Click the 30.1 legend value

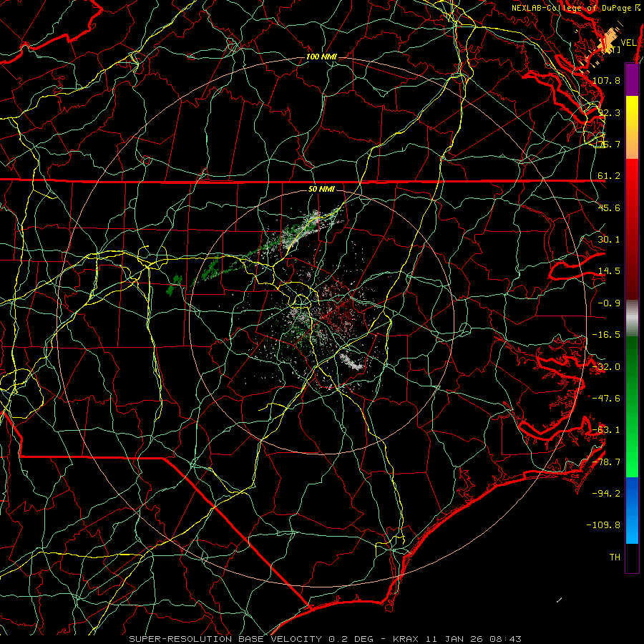click(609, 240)
